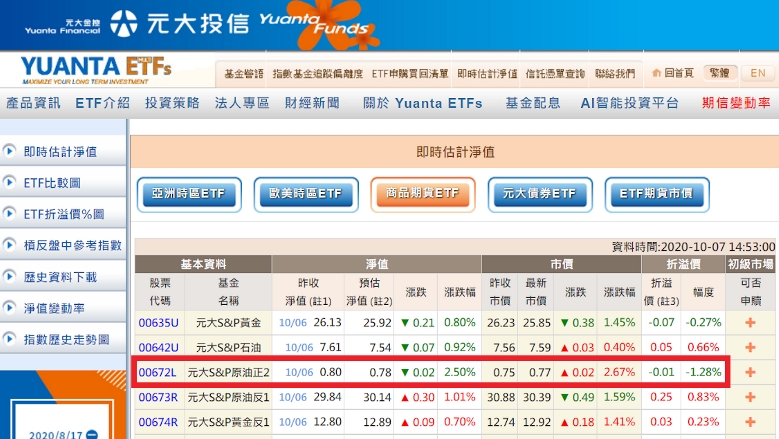Click the Yuanta Funds logo in header
Viewport: 779px width, 439px height.
pyautogui.click(x=320, y=24)
